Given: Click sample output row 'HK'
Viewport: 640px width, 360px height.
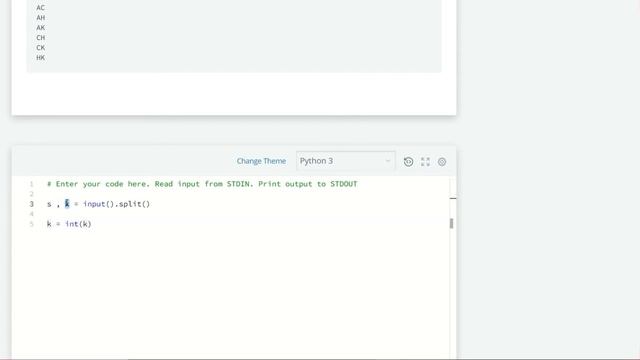Looking at the screenshot, I should [40, 58].
